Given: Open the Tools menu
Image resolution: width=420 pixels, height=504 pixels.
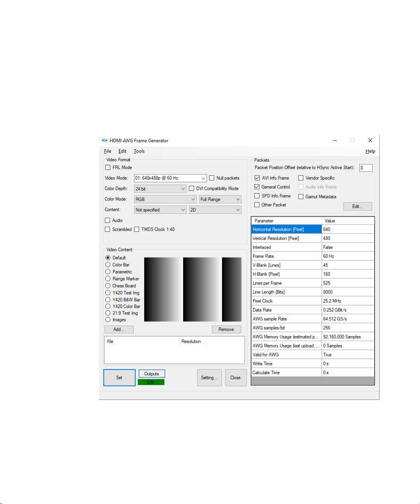Looking at the screenshot, I should tap(139, 151).
